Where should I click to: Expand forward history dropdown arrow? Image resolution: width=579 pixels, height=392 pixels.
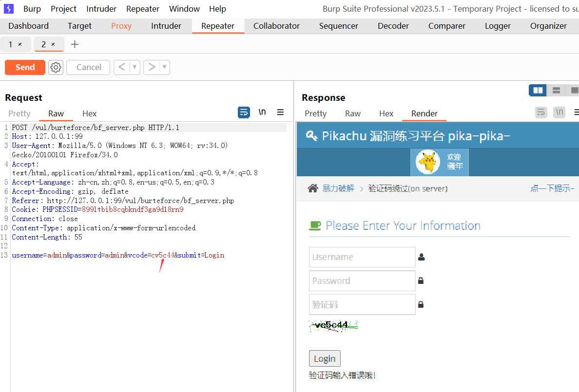coord(164,67)
